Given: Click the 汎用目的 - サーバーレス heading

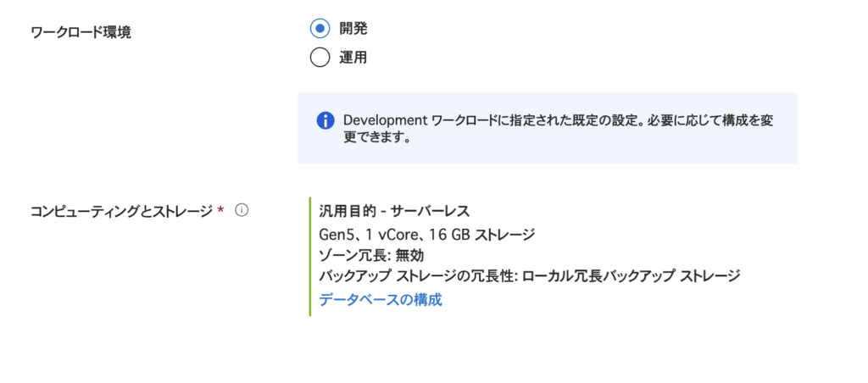Looking at the screenshot, I should 394,211.
